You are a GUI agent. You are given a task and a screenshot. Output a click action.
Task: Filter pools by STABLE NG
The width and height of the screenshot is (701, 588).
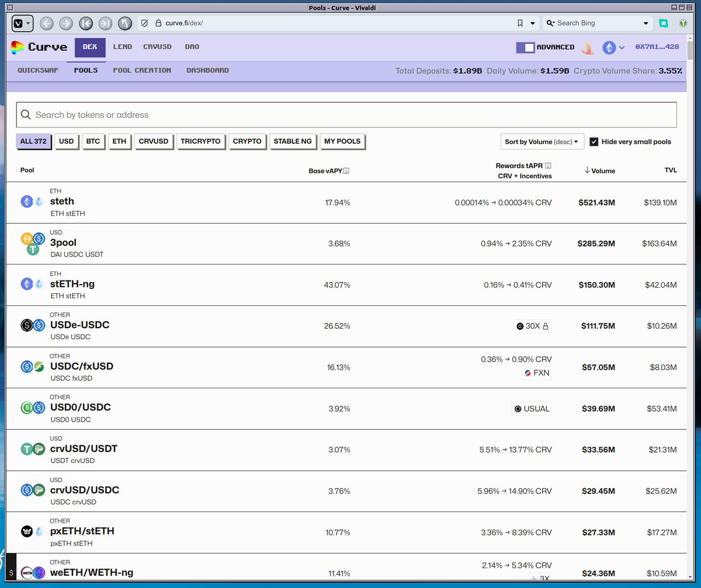tap(293, 141)
